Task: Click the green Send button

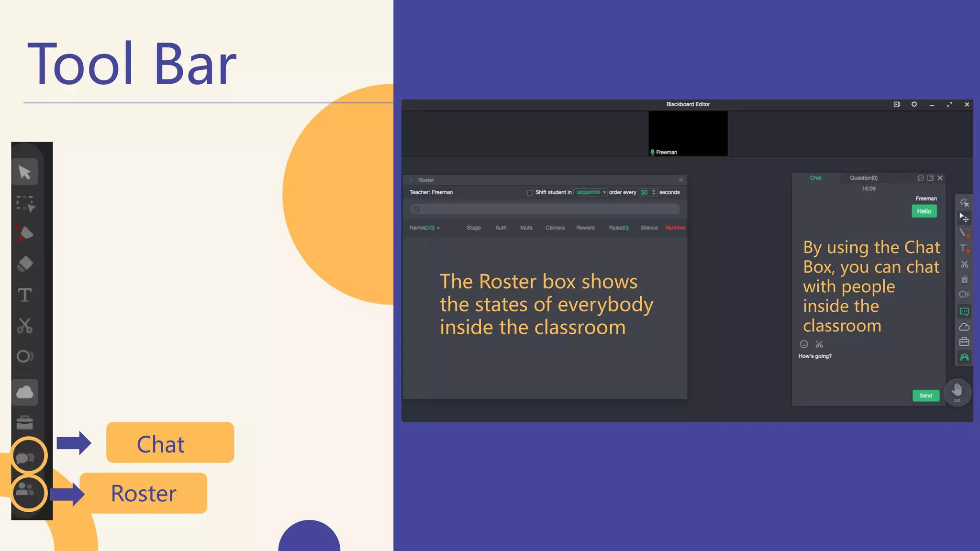Action: point(925,396)
